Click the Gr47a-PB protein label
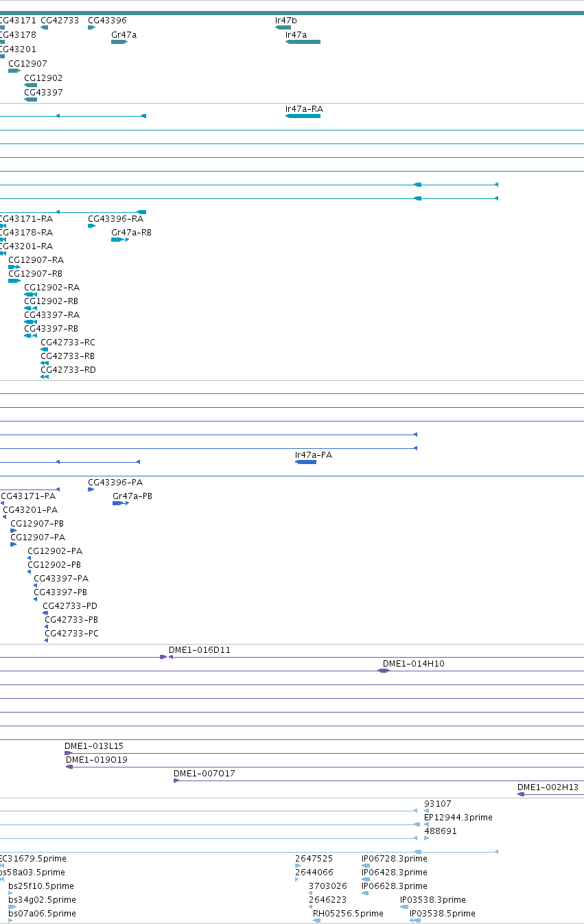The width and height of the screenshot is (584, 924). [132, 496]
